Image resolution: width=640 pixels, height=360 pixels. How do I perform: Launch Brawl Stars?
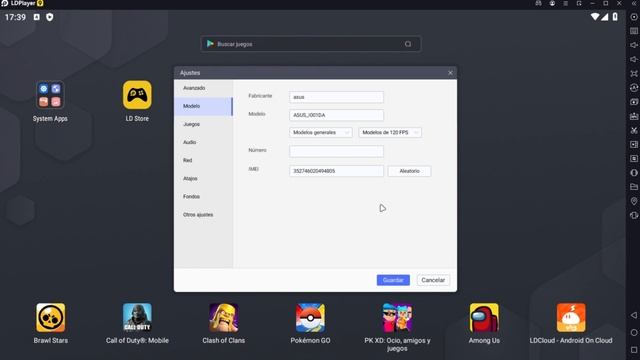(51, 317)
